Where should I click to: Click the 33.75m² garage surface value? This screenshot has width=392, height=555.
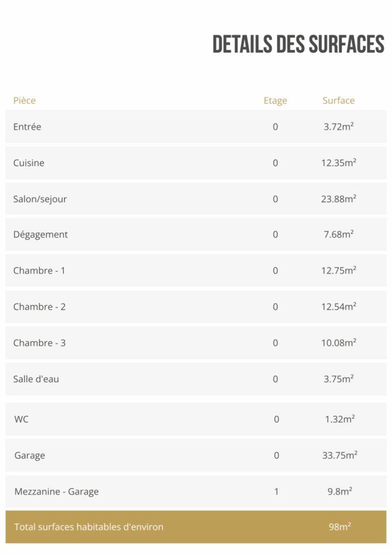pos(339,455)
